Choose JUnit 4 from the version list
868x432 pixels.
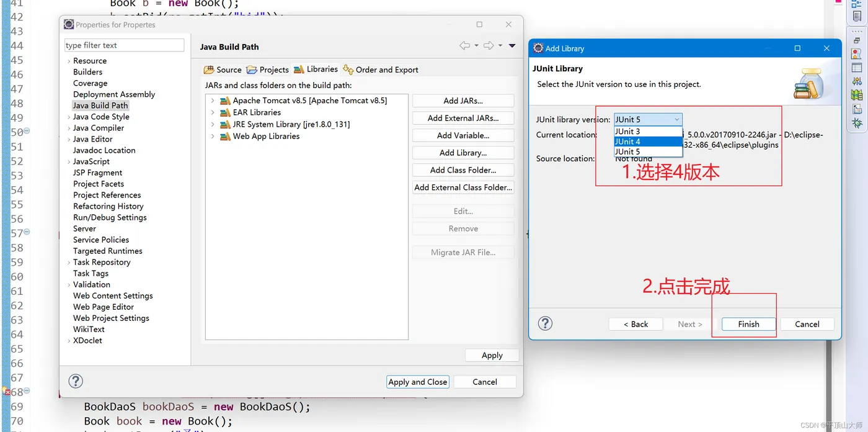tap(648, 142)
